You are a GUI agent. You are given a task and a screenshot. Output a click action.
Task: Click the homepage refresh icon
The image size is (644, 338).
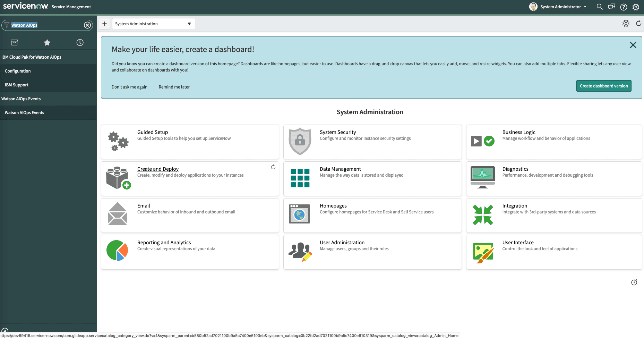[638, 23]
